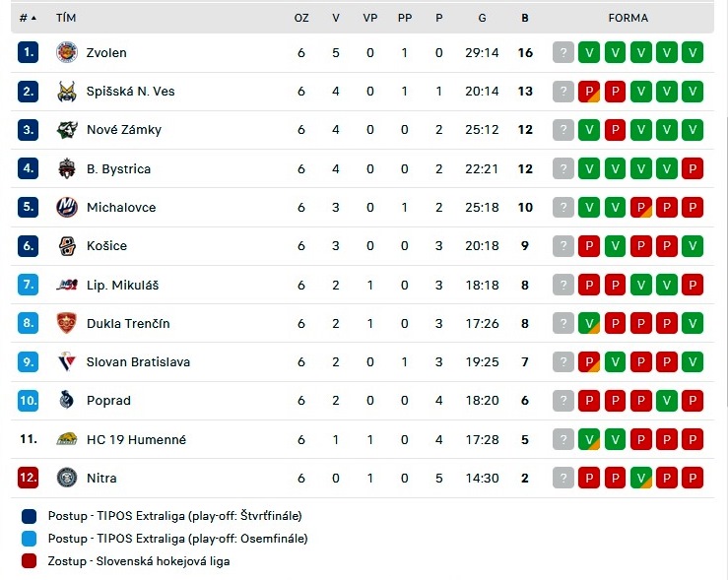728x580 pixels.
Task: Click the Spišská N. Ves lynx logo
Action: coord(67,92)
